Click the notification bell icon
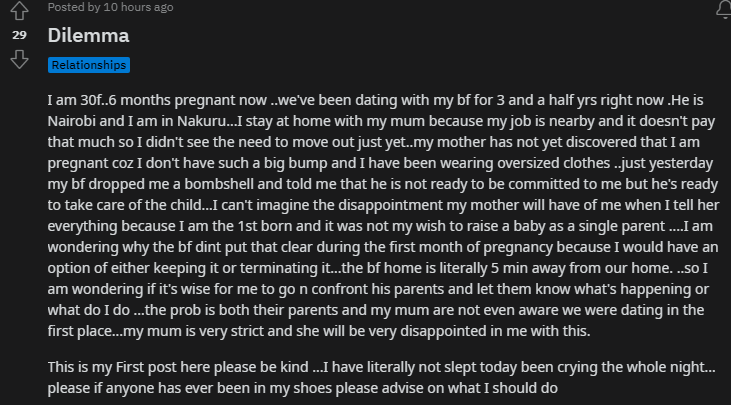The width and height of the screenshot is (731, 405). point(723,9)
